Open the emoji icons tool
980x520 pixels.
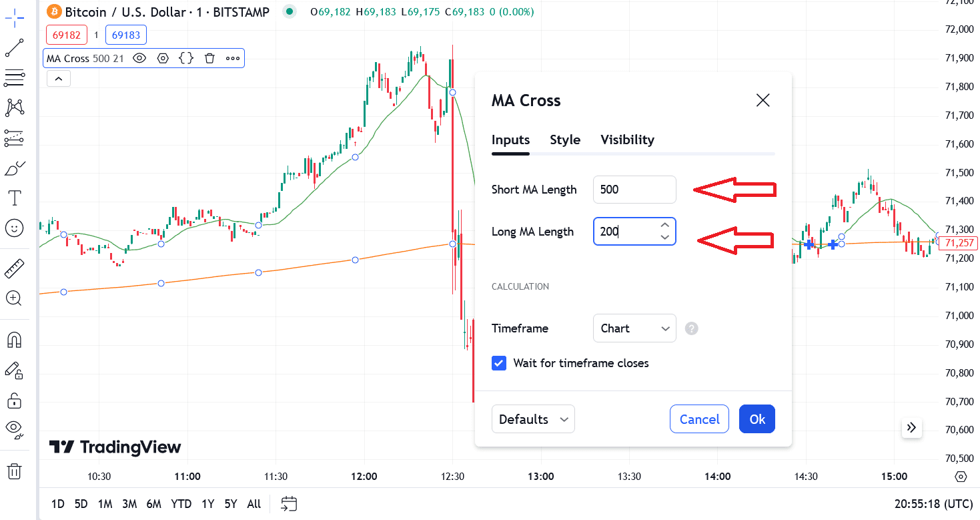point(15,228)
